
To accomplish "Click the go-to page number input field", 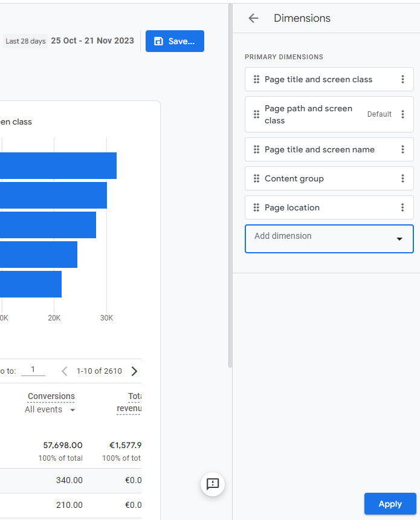I will [33, 370].
